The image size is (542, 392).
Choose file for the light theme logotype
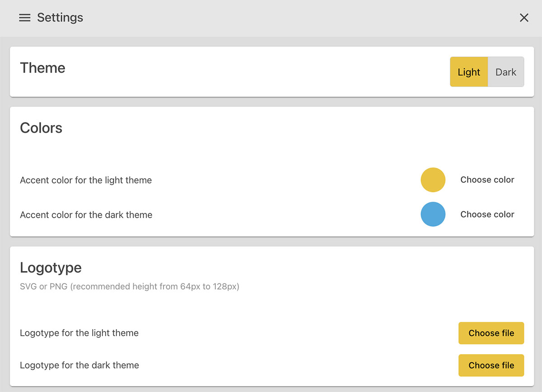point(491,333)
